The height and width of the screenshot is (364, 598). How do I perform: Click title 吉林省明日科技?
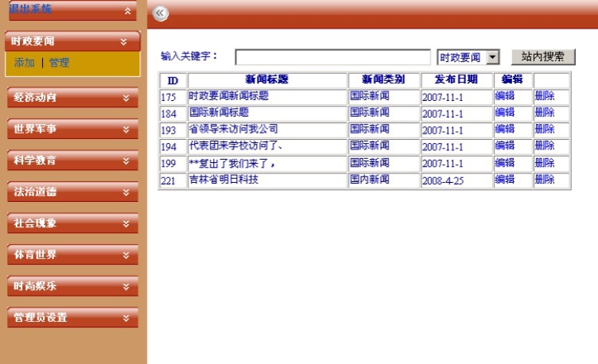(224, 179)
